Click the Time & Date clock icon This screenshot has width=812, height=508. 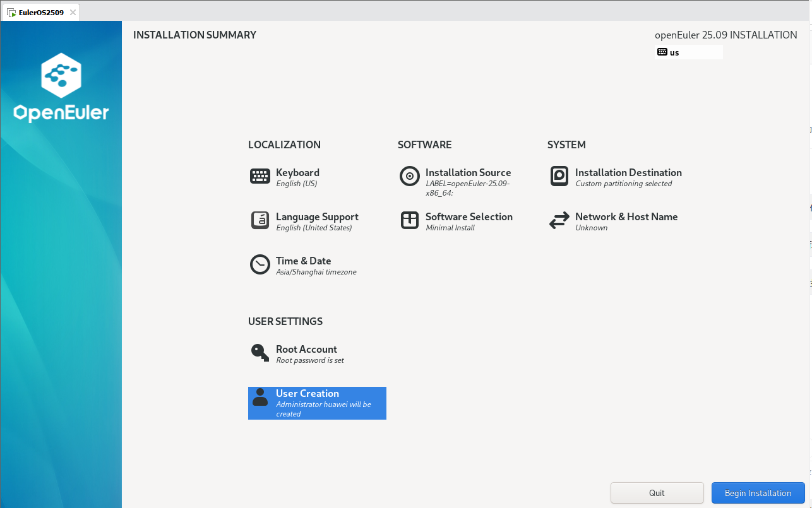[260, 264]
